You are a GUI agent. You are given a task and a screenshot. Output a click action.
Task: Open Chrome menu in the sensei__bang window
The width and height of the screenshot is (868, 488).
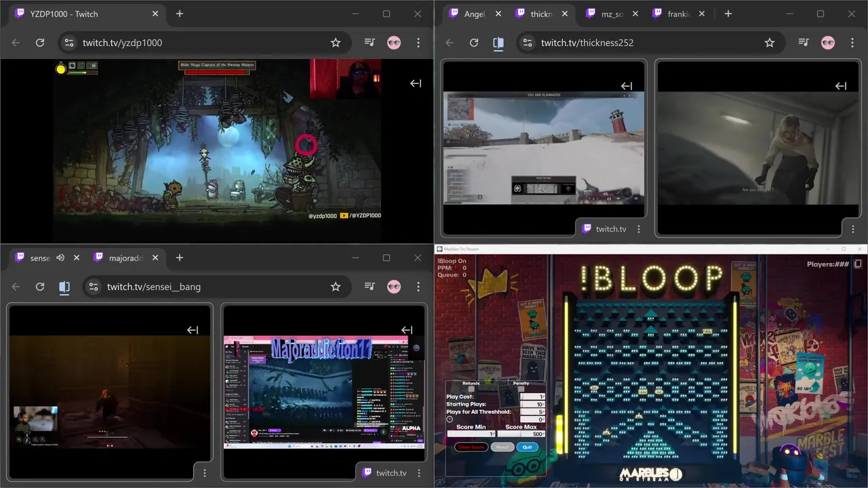click(x=418, y=287)
